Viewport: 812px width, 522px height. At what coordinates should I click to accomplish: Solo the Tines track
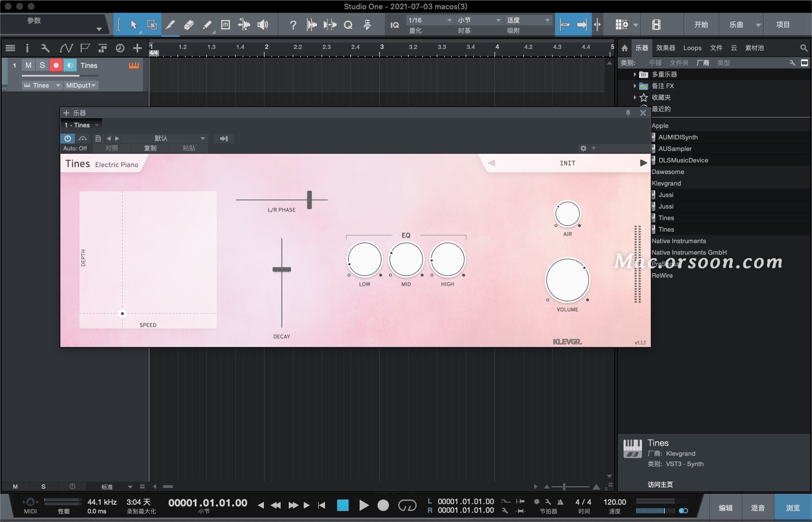click(42, 66)
